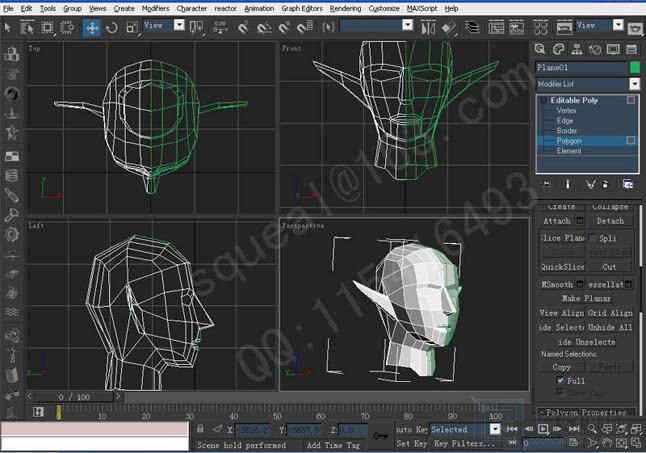Viewport: 646px width, 453px height.
Task: Click the Key Mode Toggle icon
Action: (x=512, y=443)
